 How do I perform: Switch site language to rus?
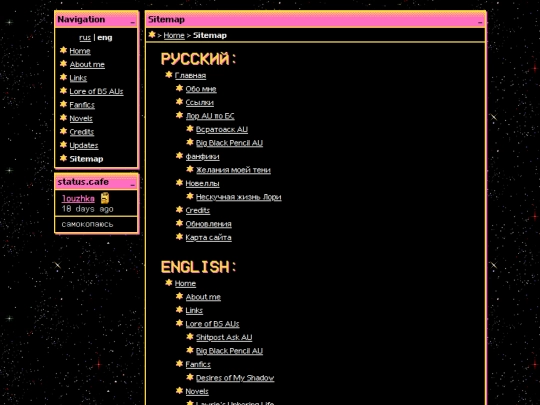tap(85, 37)
